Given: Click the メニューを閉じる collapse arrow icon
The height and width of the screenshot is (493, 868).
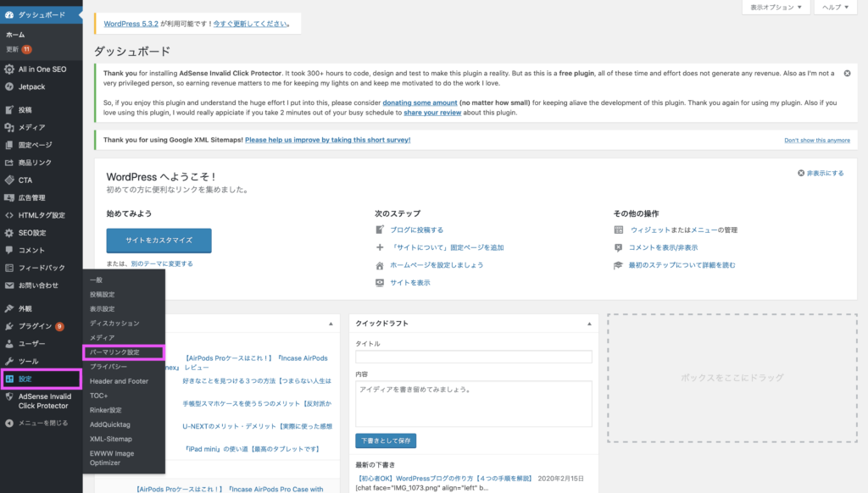Looking at the screenshot, I should point(8,424).
